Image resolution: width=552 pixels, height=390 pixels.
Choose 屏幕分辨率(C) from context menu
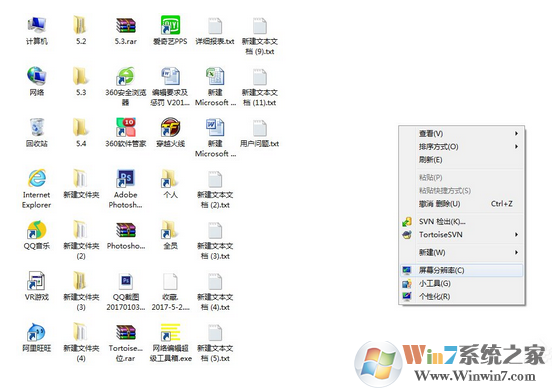[462, 270]
